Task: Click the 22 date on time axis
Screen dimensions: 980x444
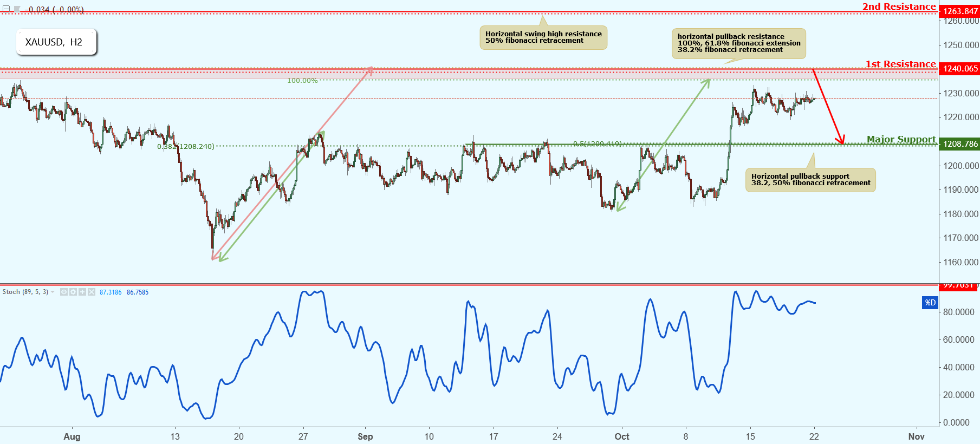Action: pos(814,436)
